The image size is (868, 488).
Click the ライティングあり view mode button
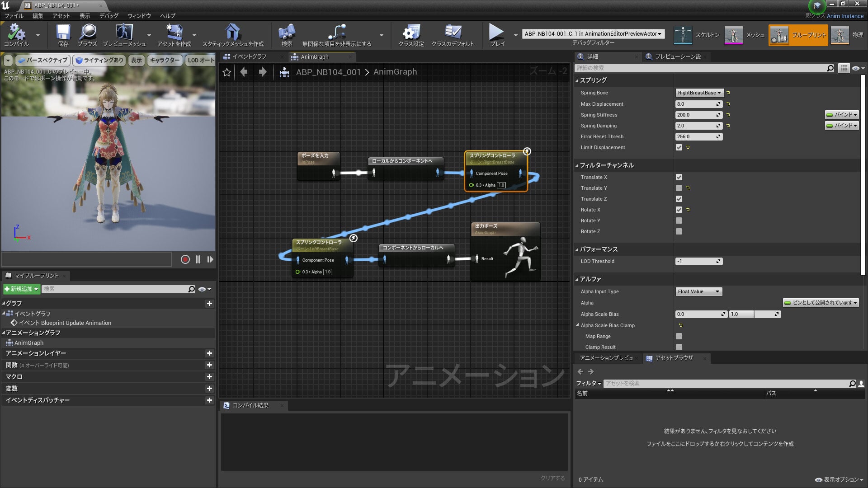[x=99, y=60]
